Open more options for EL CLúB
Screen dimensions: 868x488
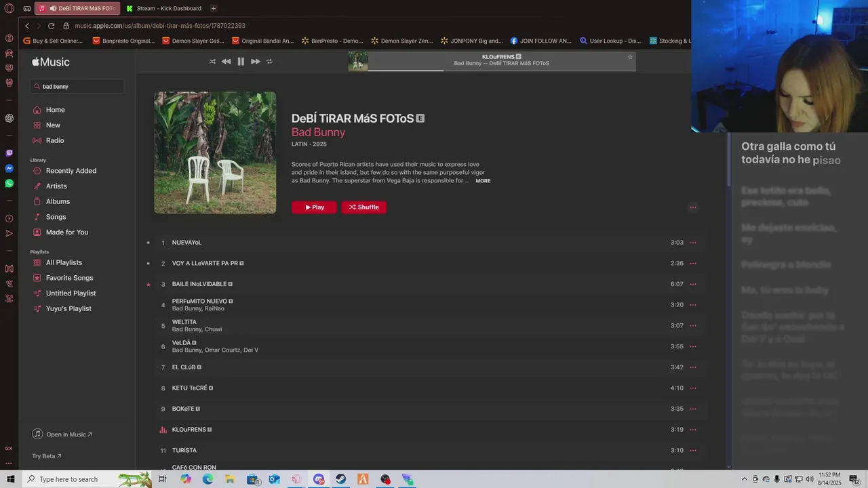692,367
